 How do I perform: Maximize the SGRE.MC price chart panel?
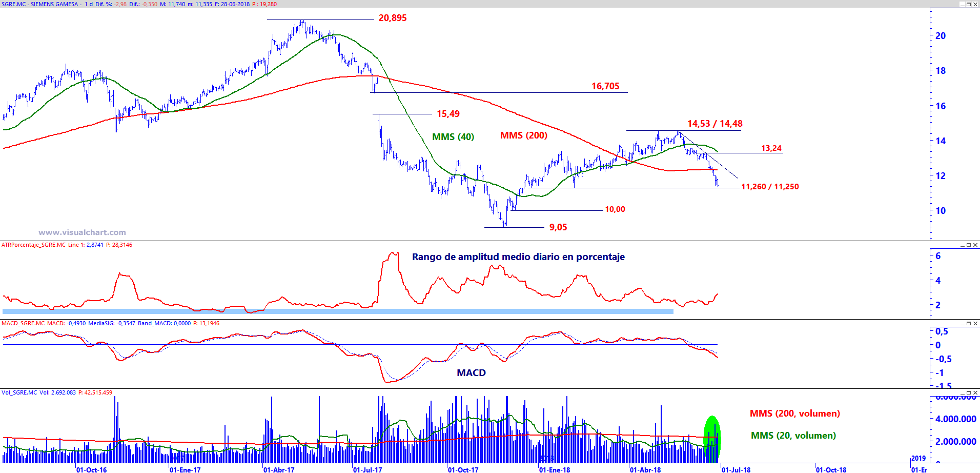pos(969,4)
